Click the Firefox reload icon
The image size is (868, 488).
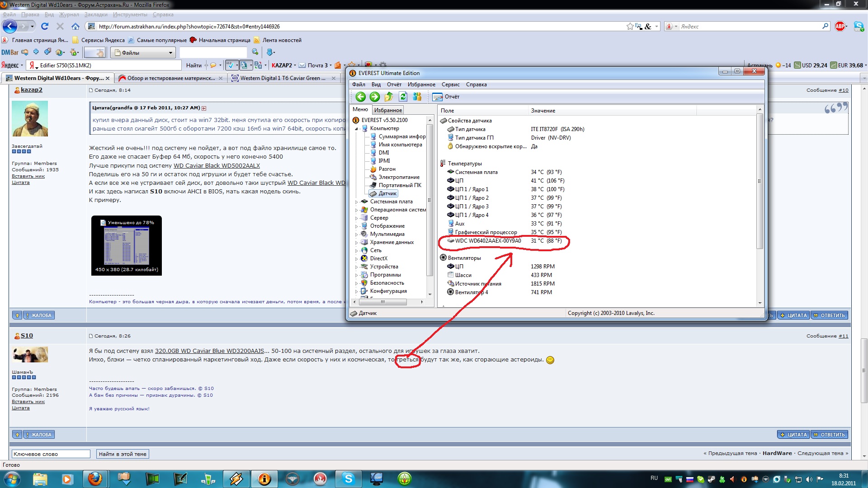45,26
